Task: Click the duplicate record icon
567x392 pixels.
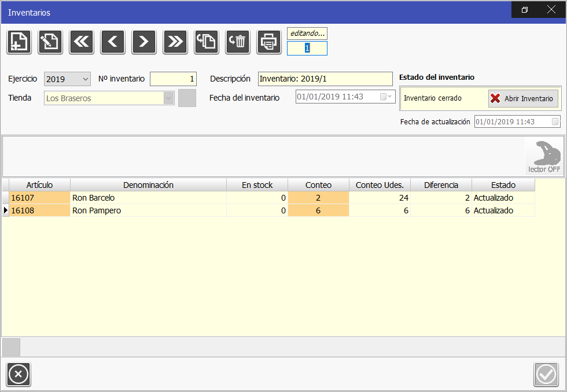Action: (207, 42)
